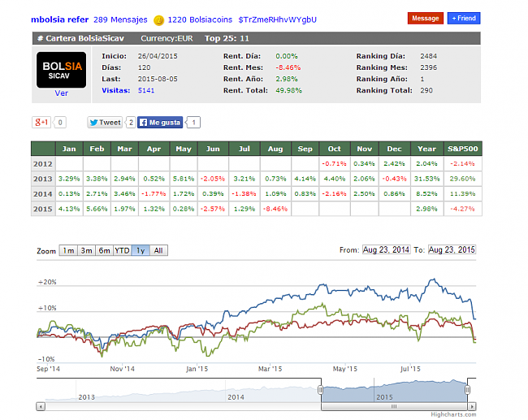Click the horizontal scrollbar thumb
Image resolution: width=528 pixels, height=420 pixels.
[x=394, y=406]
